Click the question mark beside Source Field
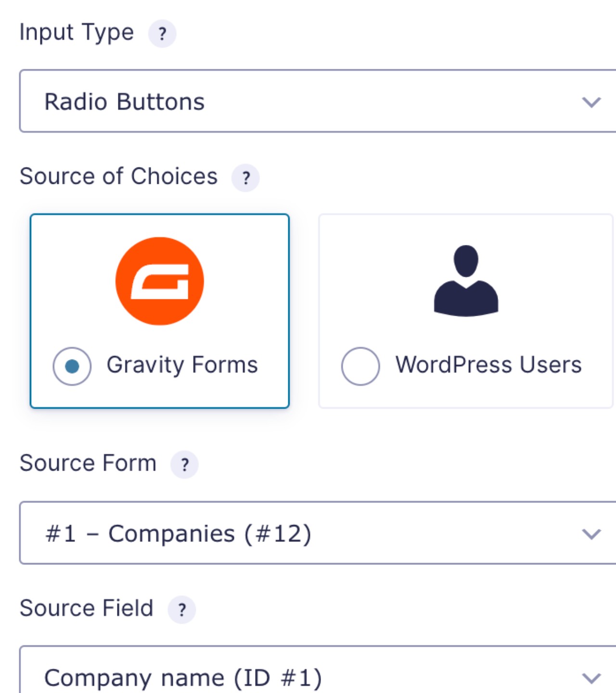 181,610
